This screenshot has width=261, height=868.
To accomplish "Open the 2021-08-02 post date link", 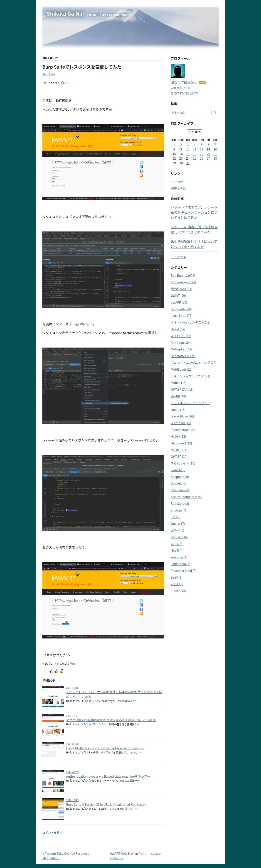I will (50, 58).
